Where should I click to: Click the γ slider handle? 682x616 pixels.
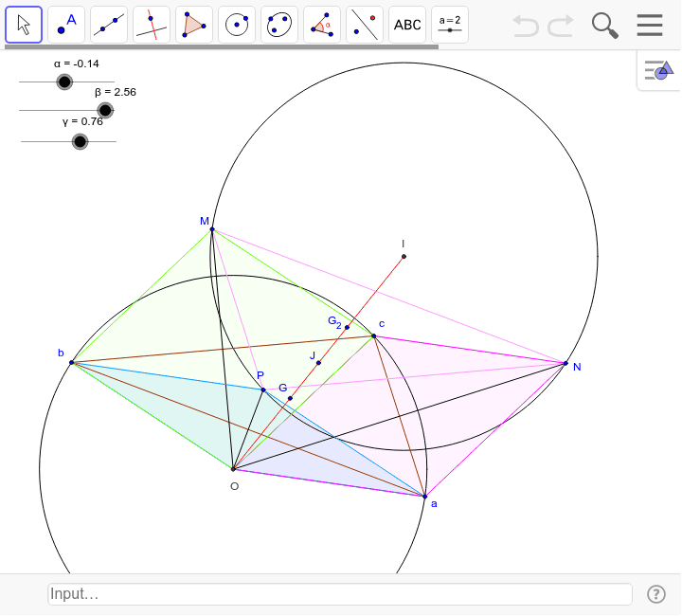[x=80, y=142]
